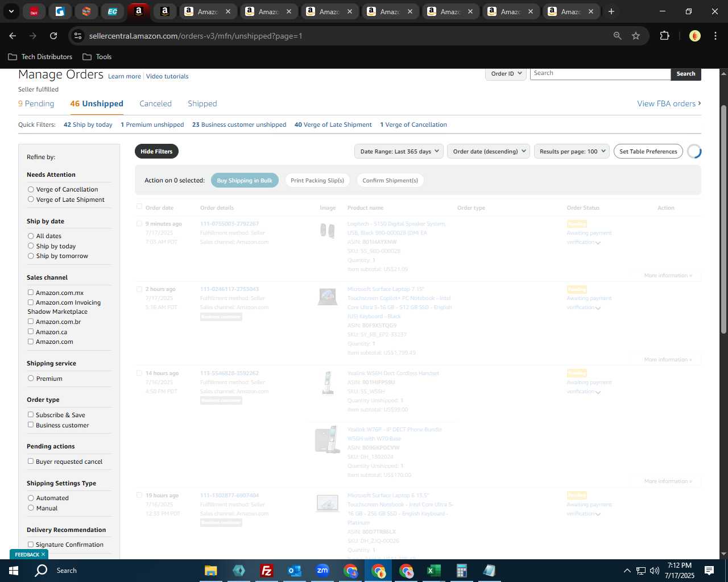
Task: Show hidden system tray icons
Action: tap(627, 571)
